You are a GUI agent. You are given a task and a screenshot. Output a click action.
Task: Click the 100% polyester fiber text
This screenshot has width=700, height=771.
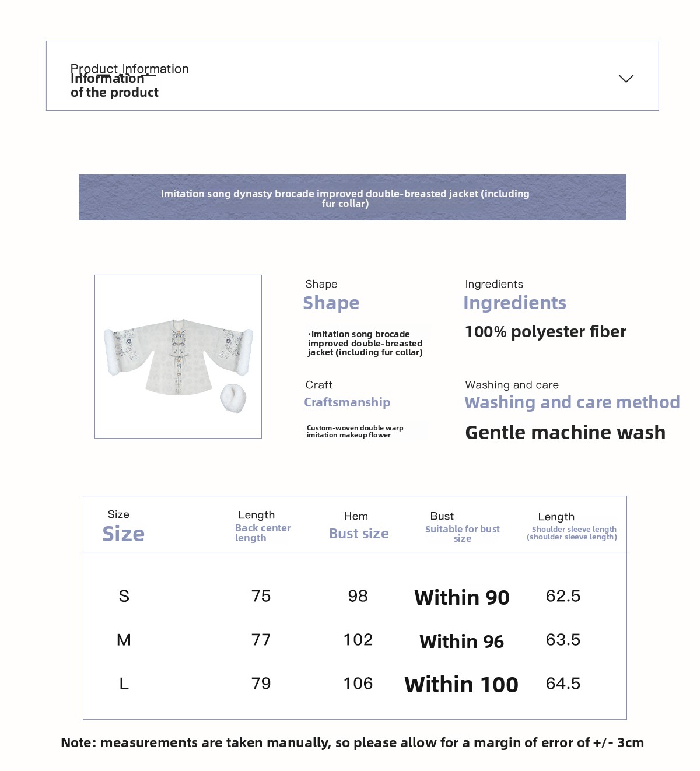[x=545, y=332]
